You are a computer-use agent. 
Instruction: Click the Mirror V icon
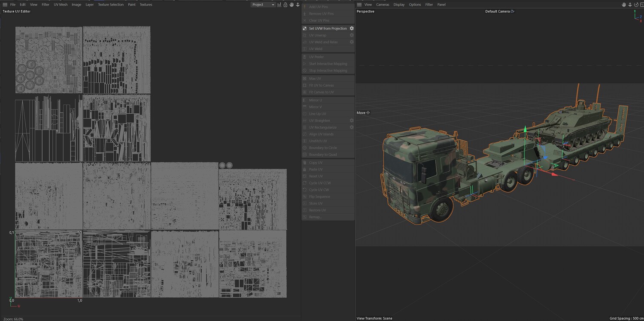click(305, 107)
